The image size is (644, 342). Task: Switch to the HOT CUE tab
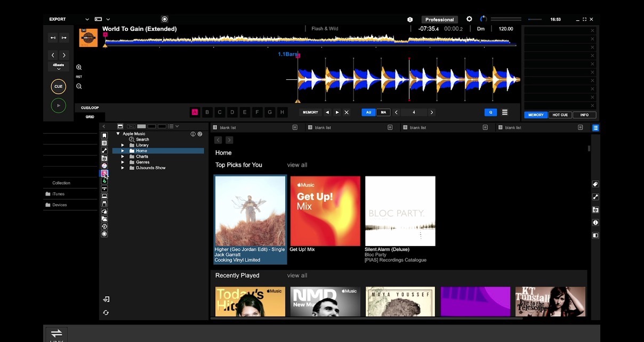559,115
